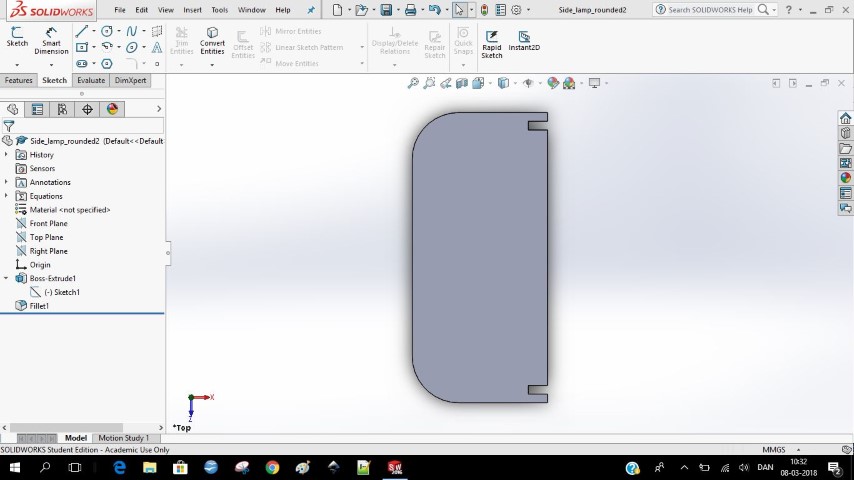Open SOLIDWORKS Resources home icon in task pane
This screenshot has height=480, width=854.
(845, 118)
